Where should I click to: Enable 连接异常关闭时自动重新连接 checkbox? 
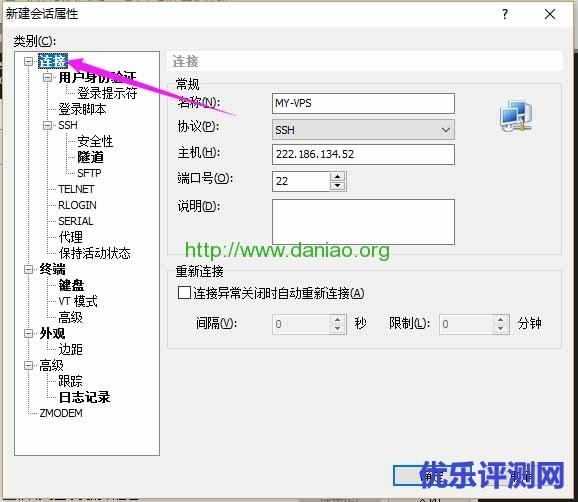(x=184, y=293)
